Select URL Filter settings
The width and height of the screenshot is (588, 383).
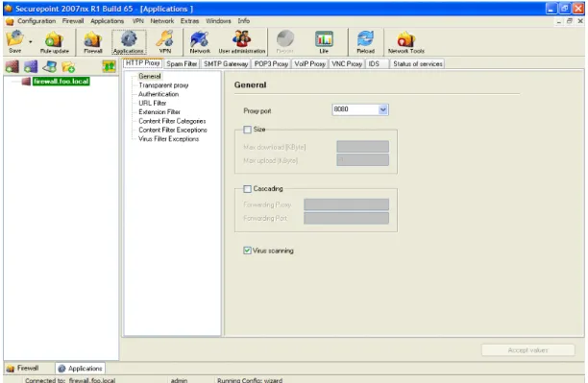152,103
